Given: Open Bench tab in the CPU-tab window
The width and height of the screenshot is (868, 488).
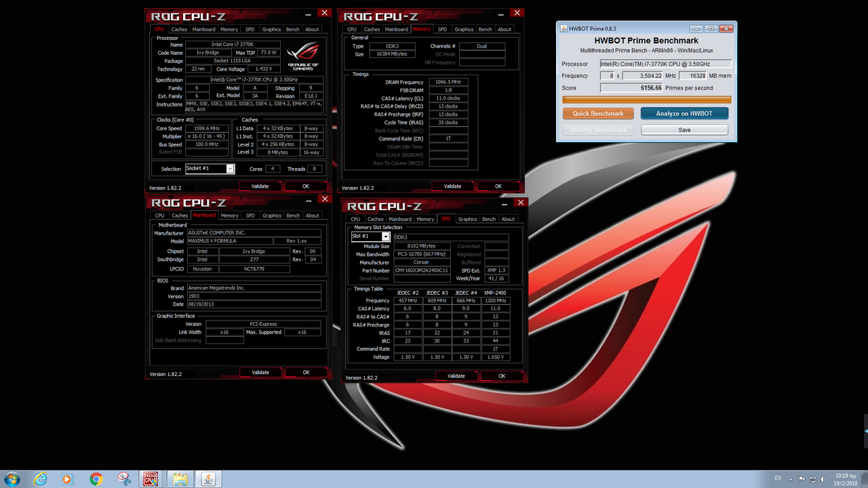Looking at the screenshot, I should (x=292, y=29).
